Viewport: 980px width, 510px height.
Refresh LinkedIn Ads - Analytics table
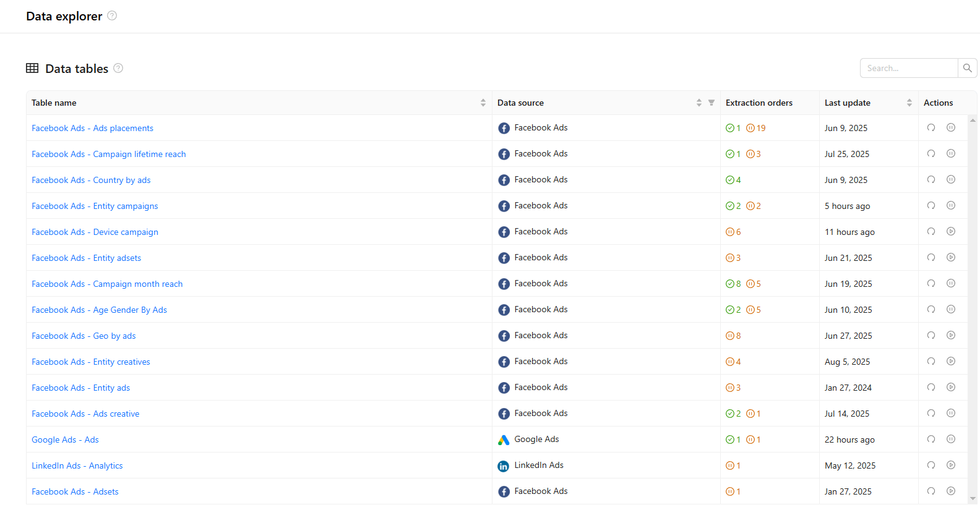pos(931,465)
